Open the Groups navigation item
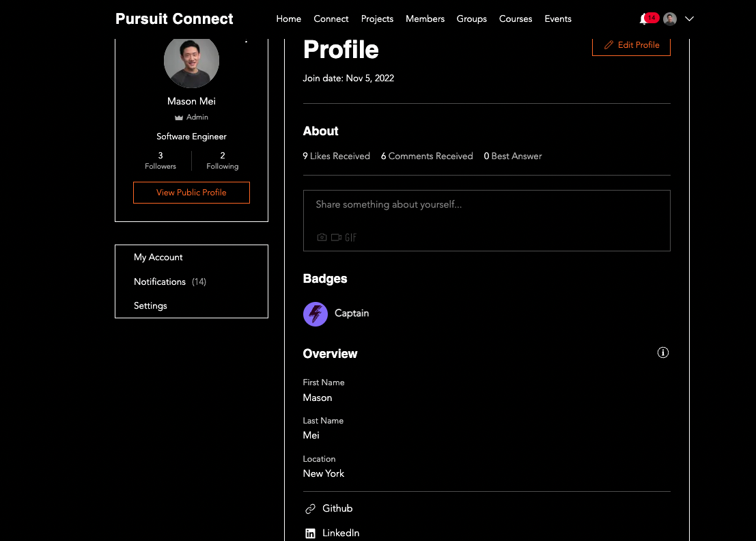Screen dimensions: 756x541 [471, 18]
